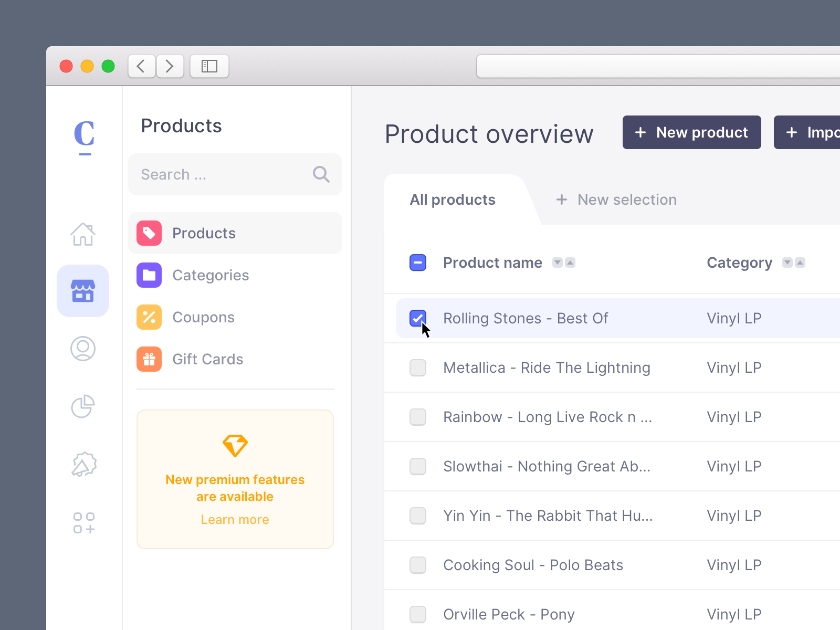840x630 pixels.
Task: Click the Import button
Action: 807,132
